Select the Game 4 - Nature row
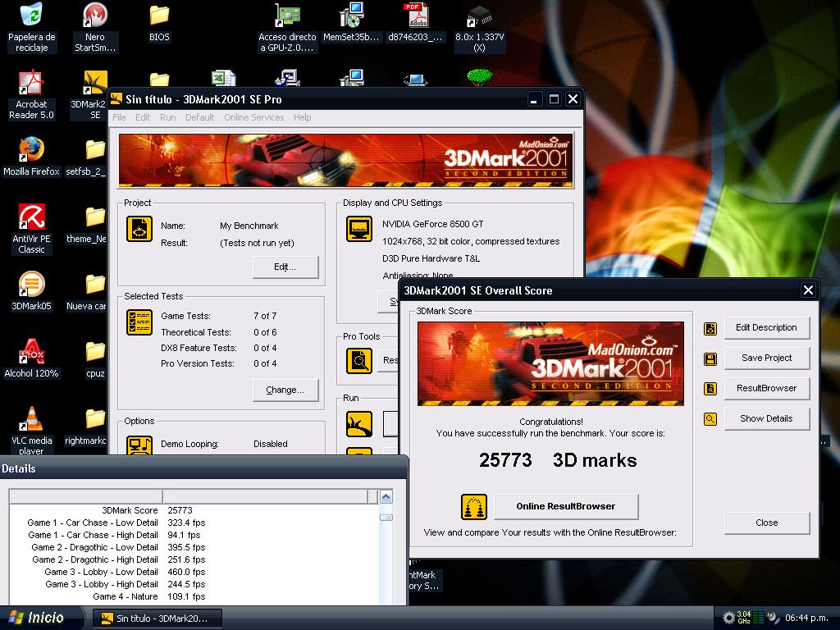 194,597
